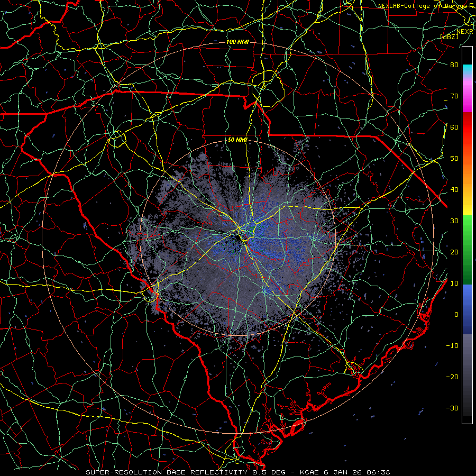Image resolution: width=476 pixels, height=476 pixels.
Task: Select the cyan top segment of the color bar
Action: 467,69
